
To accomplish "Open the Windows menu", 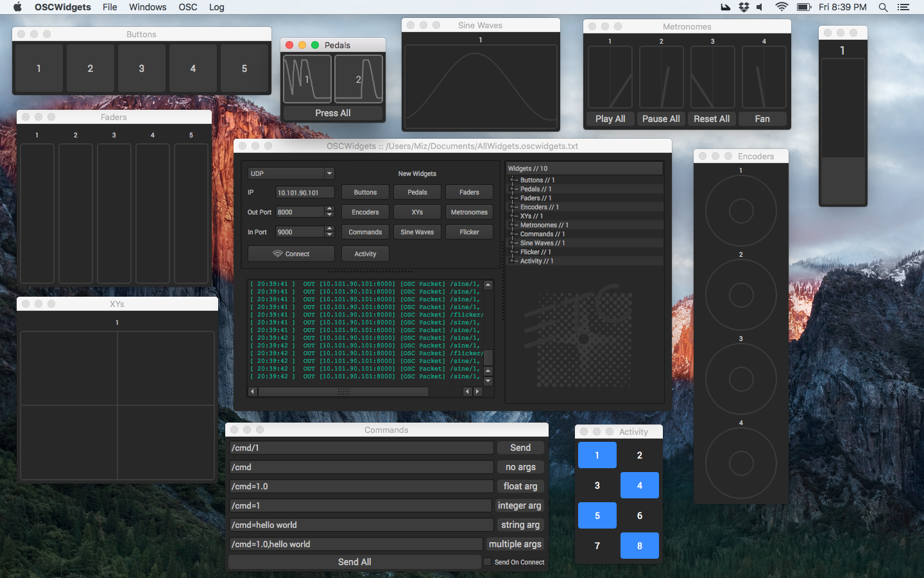I will click(148, 7).
